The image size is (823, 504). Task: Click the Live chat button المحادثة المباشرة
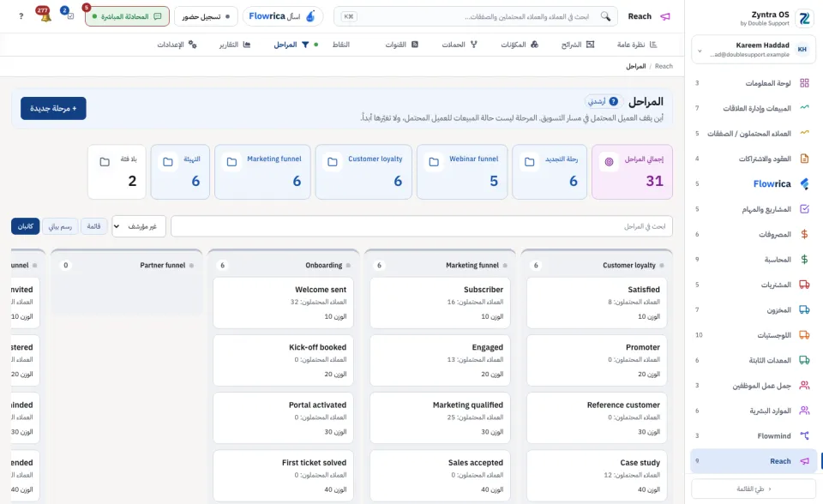coord(127,16)
